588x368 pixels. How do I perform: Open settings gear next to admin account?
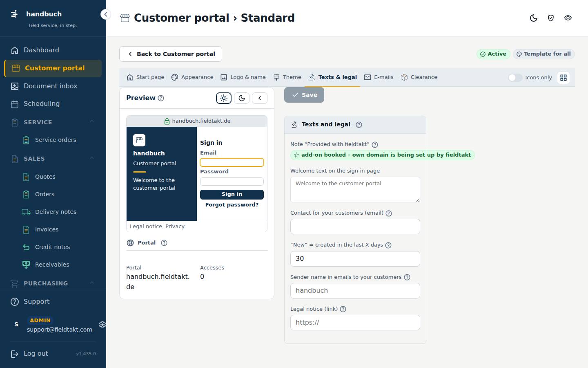[102, 325]
